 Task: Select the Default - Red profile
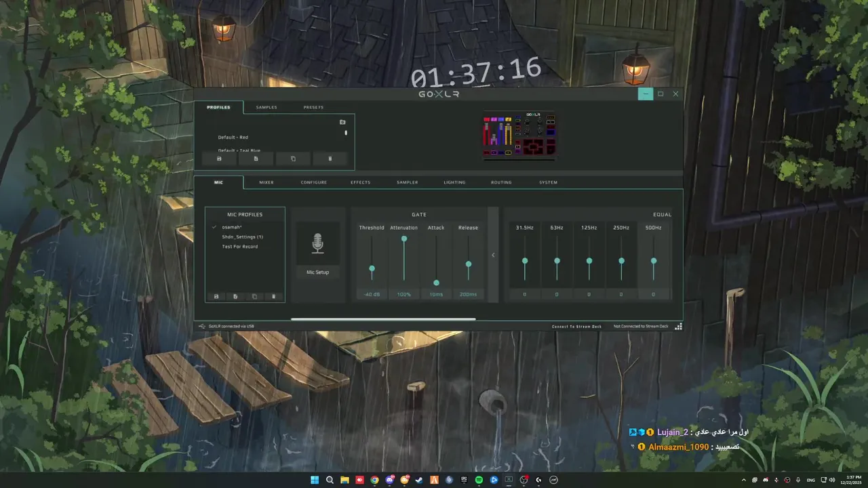[233, 137]
